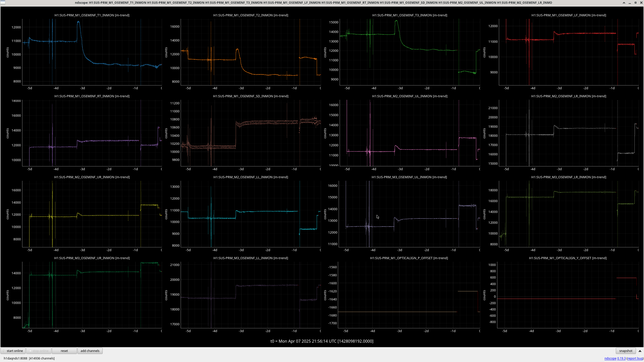Screen dimensions: 644x362
Task: Click the counts axis label of T1_INMON plot
Action: pyautogui.click(x=8, y=52)
